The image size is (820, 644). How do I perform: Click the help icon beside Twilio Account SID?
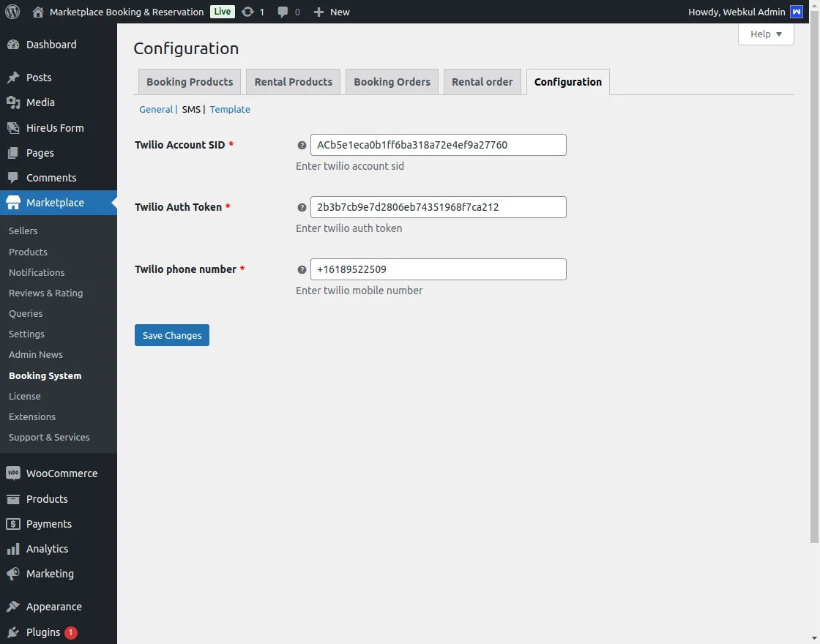[302, 146]
